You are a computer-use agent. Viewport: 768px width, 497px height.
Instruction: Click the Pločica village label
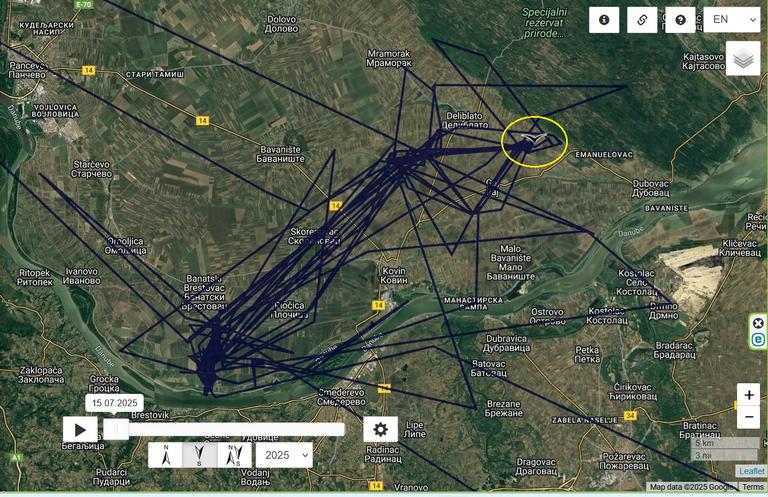click(289, 310)
